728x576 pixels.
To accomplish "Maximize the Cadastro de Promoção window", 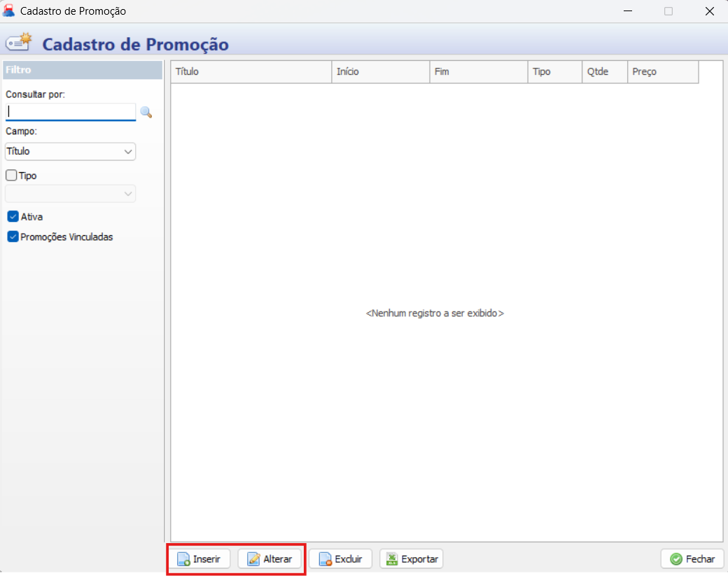I will pos(668,11).
